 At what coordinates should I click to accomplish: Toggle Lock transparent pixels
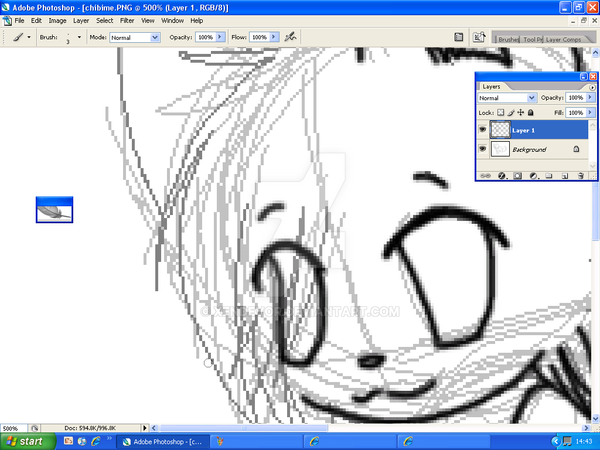pyautogui.click(x=501, y=112)
